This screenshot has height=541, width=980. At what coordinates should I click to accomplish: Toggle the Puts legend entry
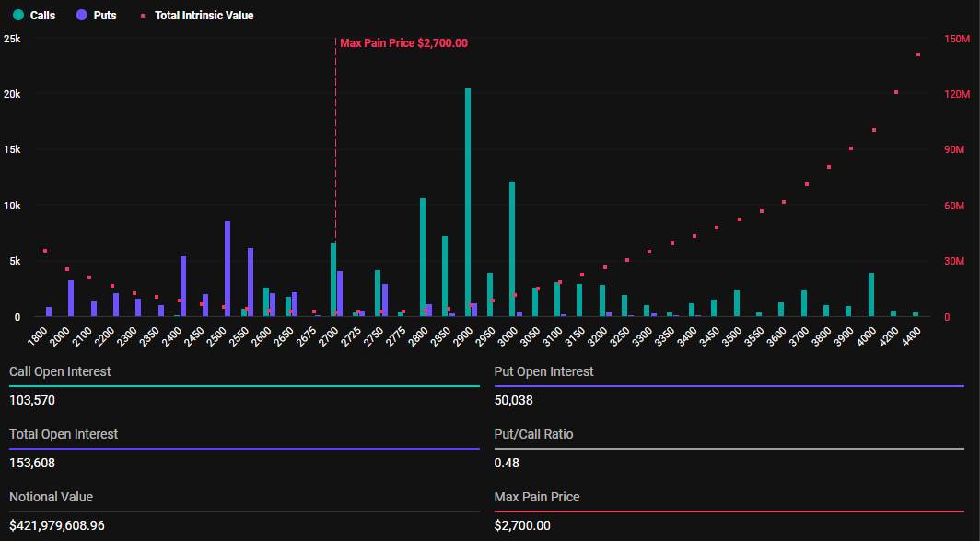click(x=96, y=16)
